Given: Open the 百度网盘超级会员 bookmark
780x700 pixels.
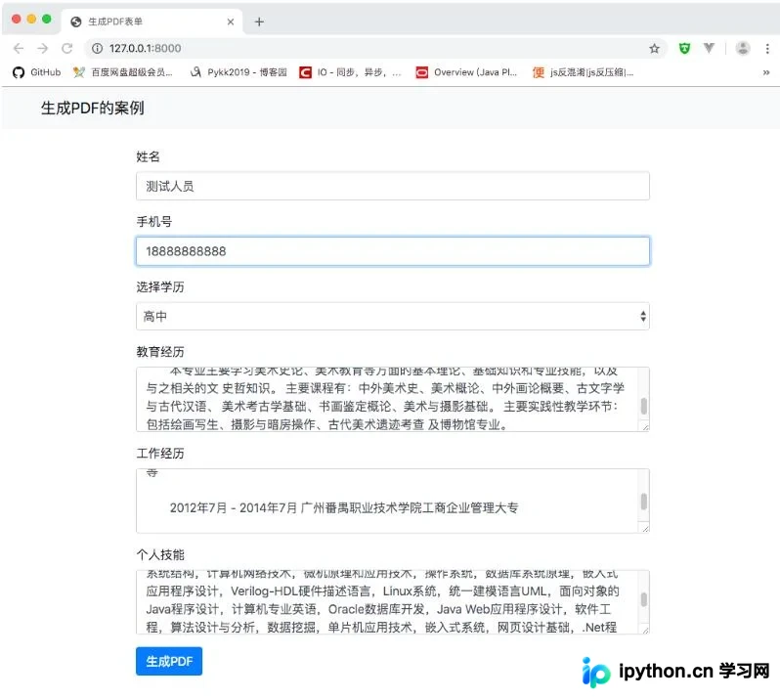Looking at the screenshot, I should pos(122,72).
